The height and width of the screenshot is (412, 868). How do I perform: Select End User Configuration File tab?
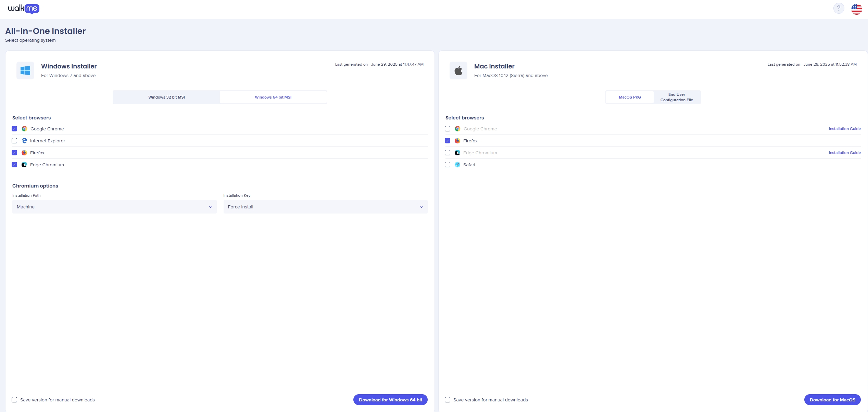point(677,97)
